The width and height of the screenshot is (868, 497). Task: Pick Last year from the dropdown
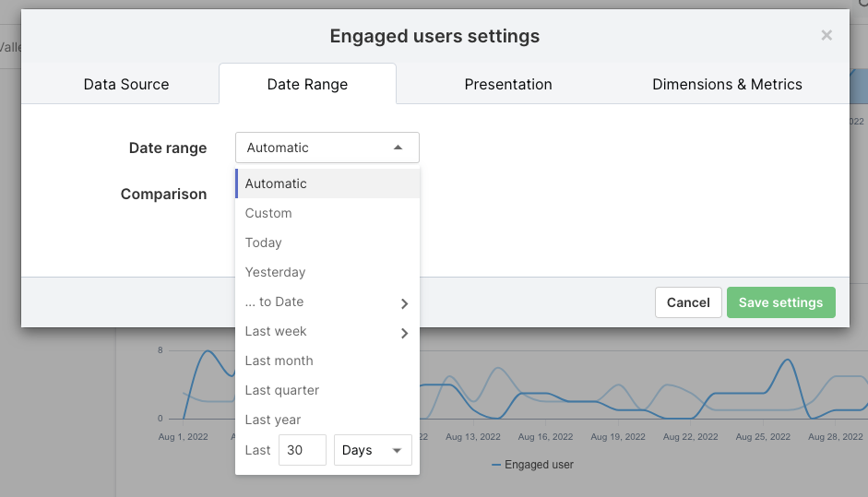[273, 420]
